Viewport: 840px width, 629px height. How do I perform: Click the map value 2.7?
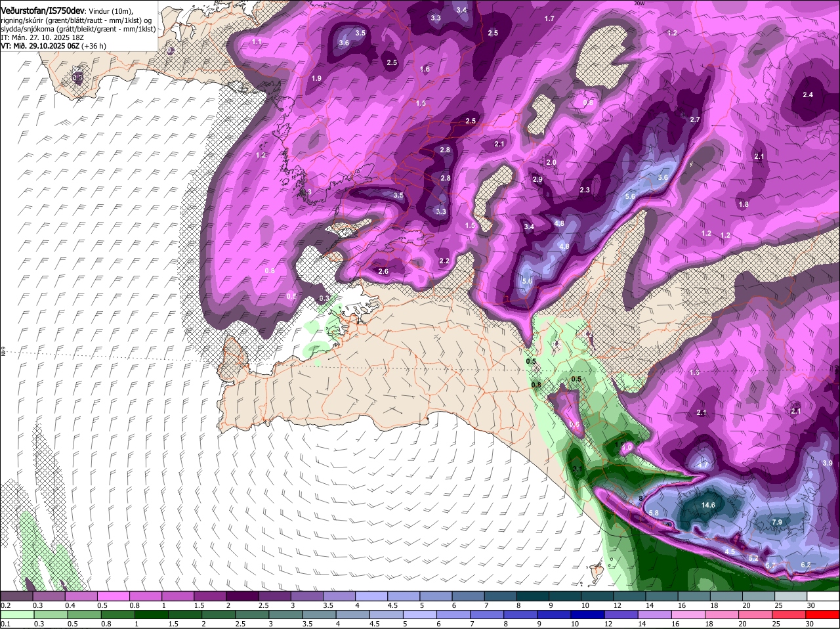click(x=695, y=119)
